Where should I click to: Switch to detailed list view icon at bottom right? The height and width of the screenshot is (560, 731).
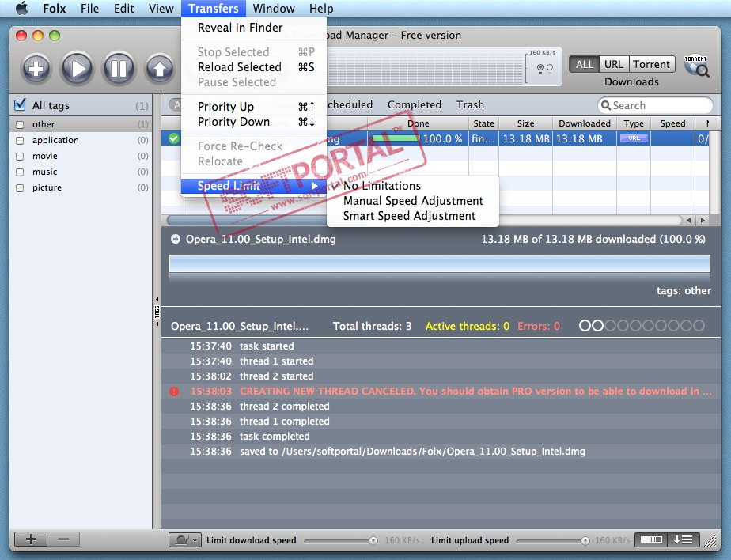[683, 539]
